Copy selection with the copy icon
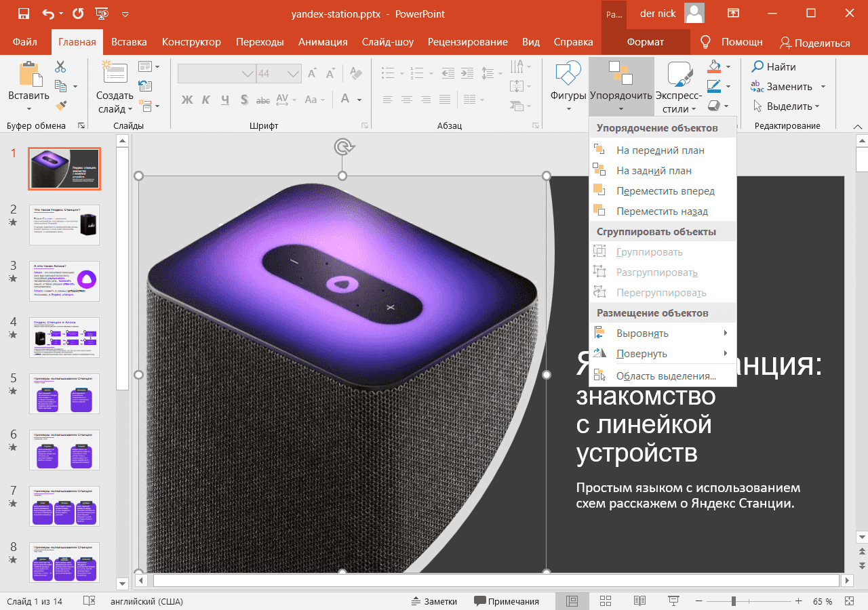The width and height of the screenshot is (868, 610). tap(60, 86)
